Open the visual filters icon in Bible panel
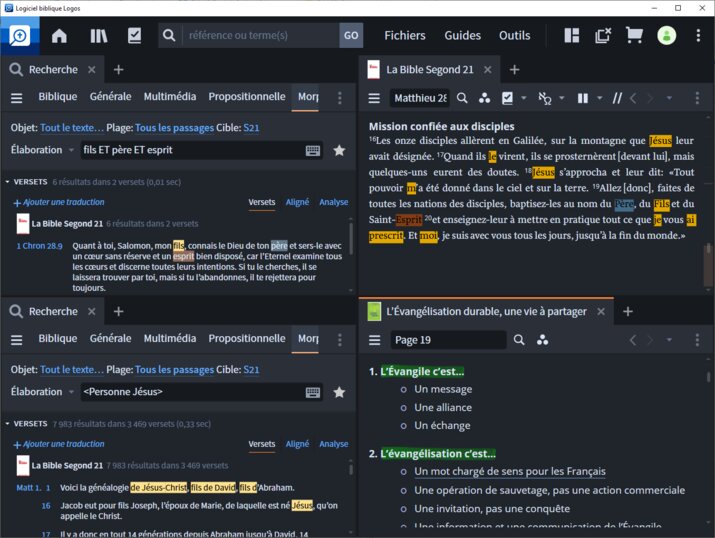This screenshot has height=538, width=715. [484, 98]
